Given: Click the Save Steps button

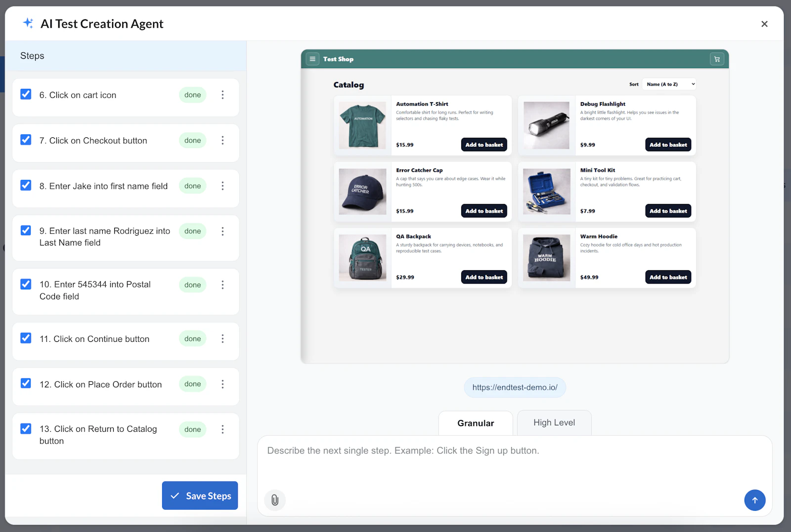Looking at the screenshot, I should click(x=200, y=495).
